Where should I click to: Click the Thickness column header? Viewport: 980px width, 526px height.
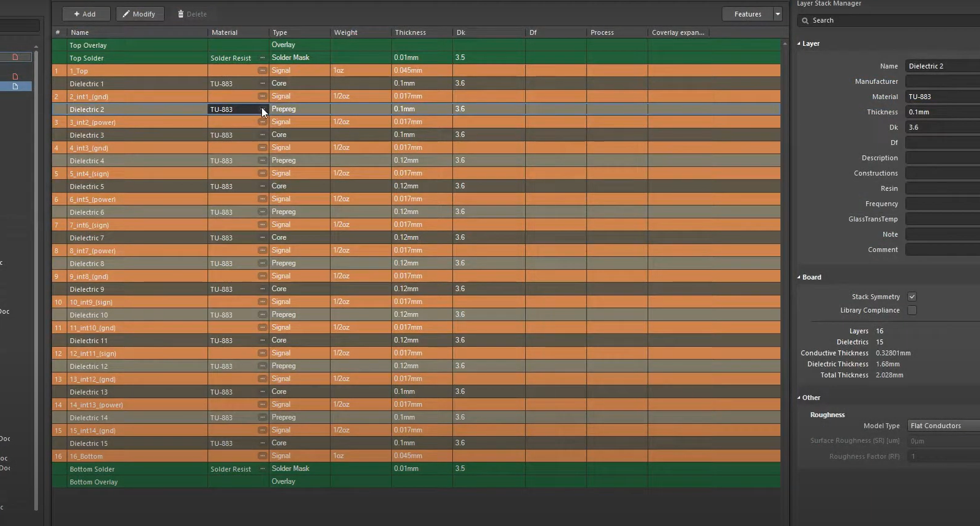click(410, 32)
